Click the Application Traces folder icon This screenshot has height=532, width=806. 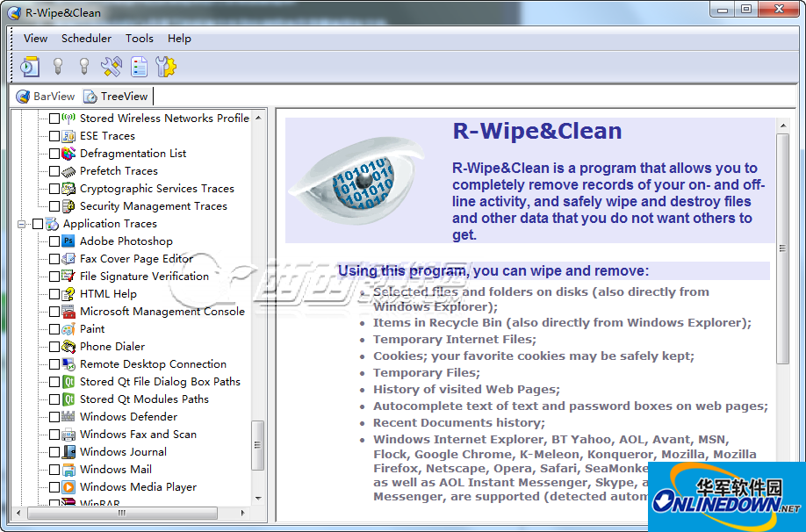(x=52, y=224)
